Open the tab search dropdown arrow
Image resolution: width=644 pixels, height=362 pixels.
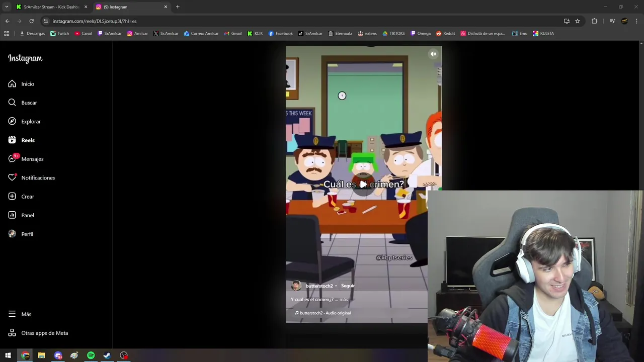(x=6, y=7)
